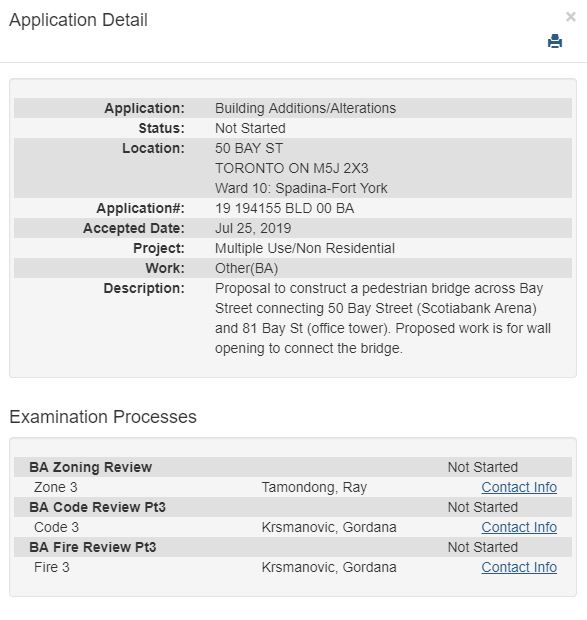Screen dimensions: 587x620
Task: Click the Multiple Use/Non Residential project value
Action: click(304, 248)
